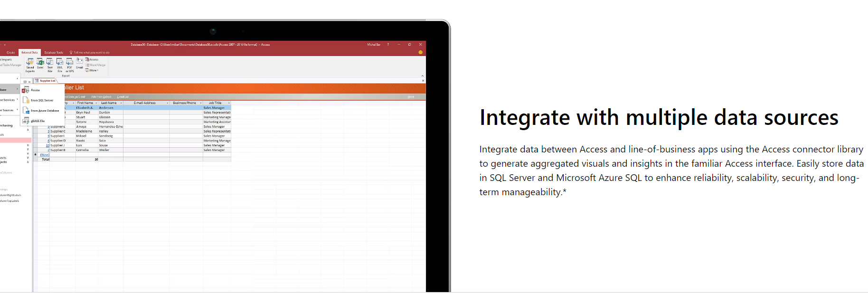Click the Email export icon
Image resolution: width=868 pixels, height=293 pixels.
[79, 64]
